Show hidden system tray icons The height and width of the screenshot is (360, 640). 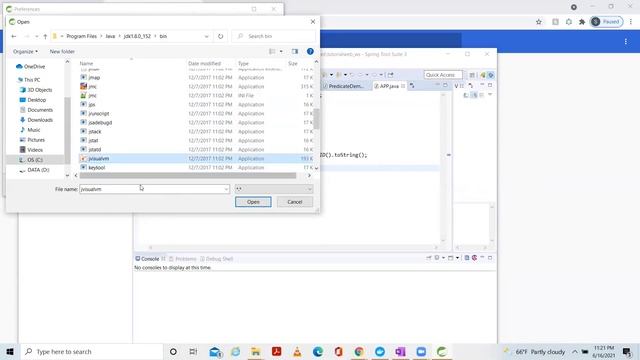575,351
